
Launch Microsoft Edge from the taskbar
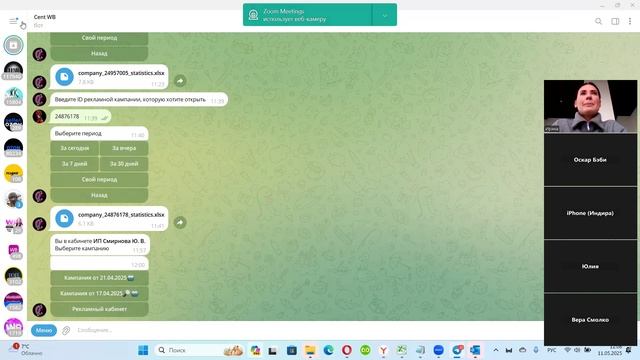tap(329, 350)
